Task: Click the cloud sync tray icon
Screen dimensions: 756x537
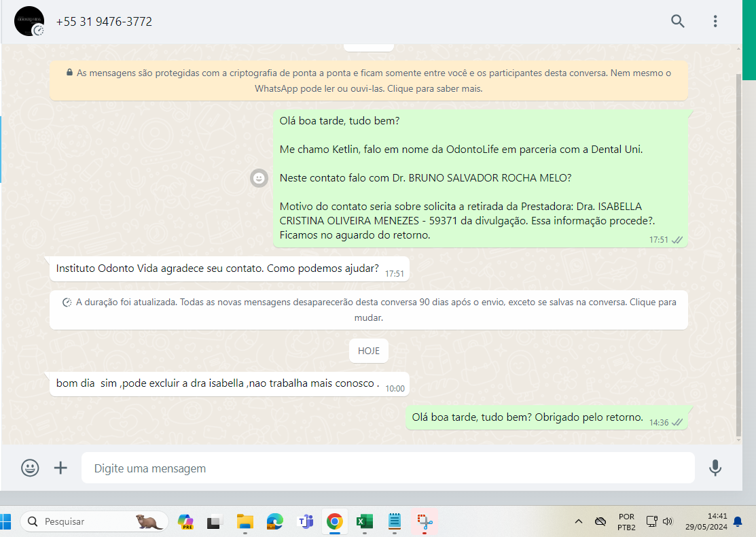Action: click(600, 521)
